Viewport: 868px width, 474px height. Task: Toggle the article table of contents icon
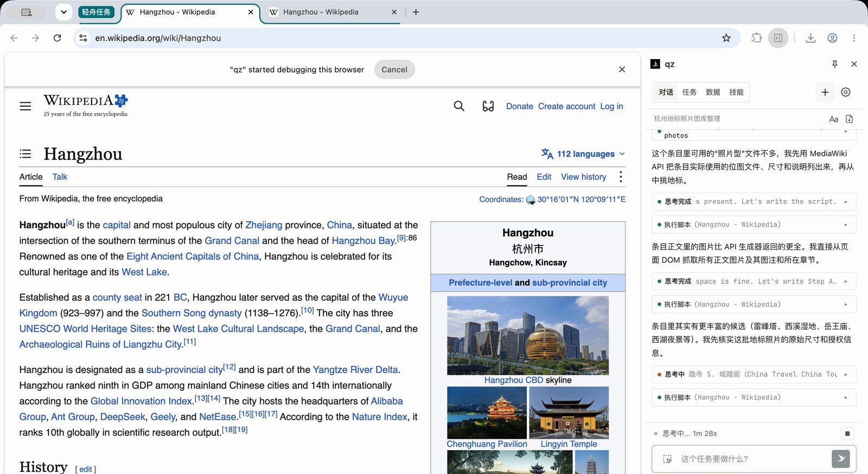(x=25, y=154)
